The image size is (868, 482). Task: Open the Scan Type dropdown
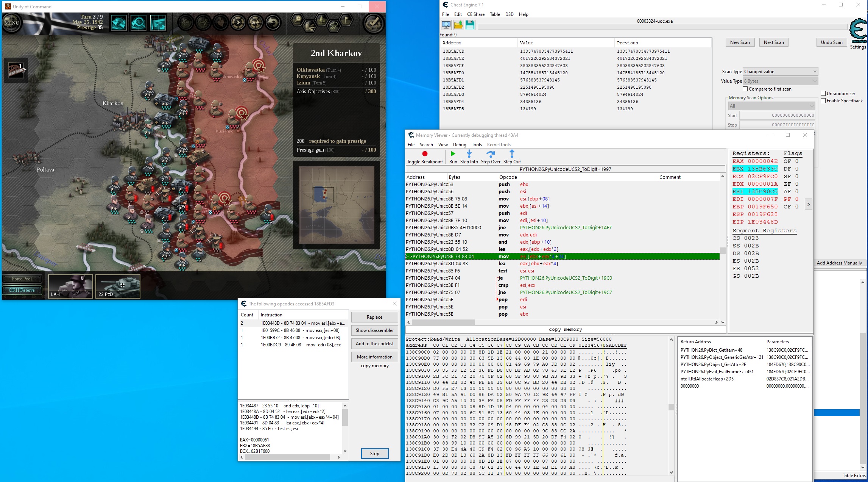point(780,72)
